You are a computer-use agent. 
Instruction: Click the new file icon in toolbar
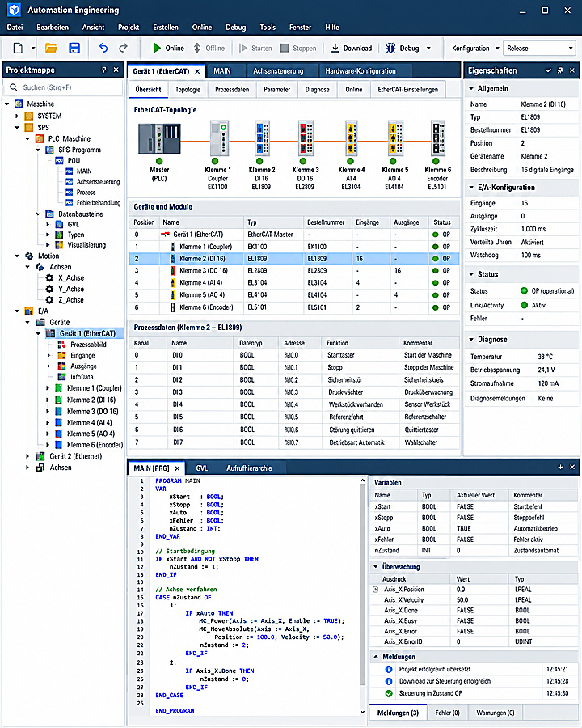click(x=18, y=48)
